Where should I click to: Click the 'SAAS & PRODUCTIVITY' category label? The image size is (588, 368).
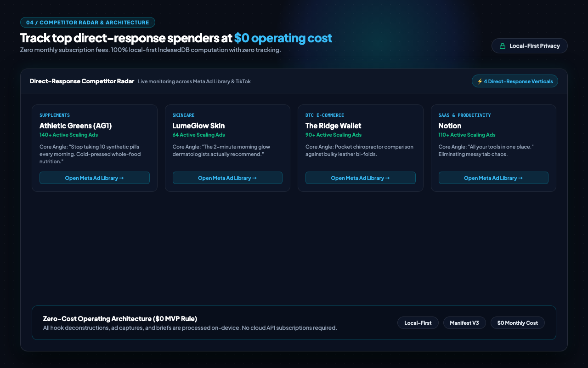[465, 115]
